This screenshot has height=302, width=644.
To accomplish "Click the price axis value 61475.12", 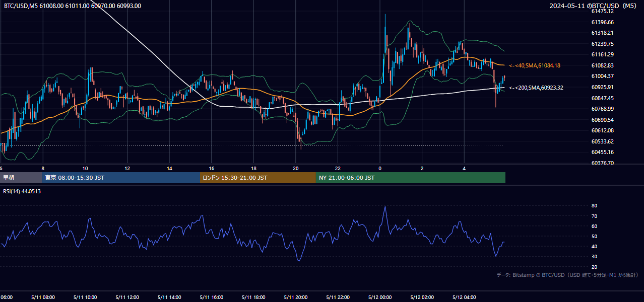I will 602,11.
